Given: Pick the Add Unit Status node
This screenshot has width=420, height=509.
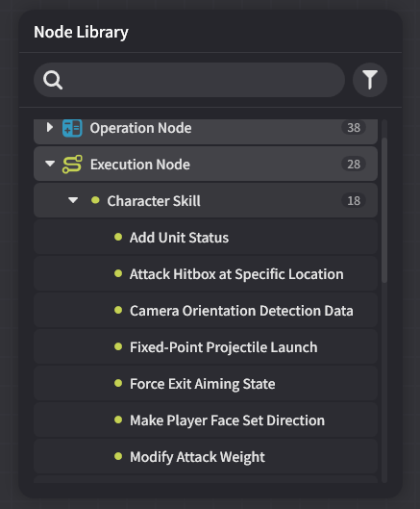Looking at the screenshot, I should 206,238.
